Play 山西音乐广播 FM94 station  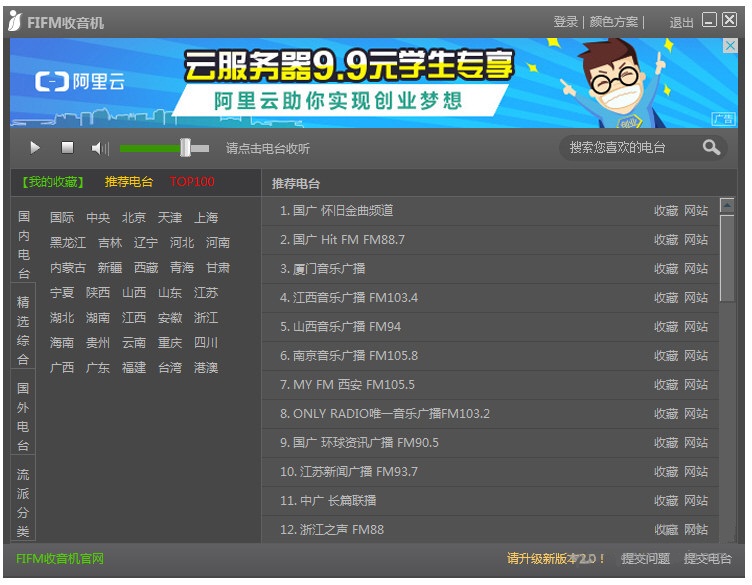tap(341, 327)
